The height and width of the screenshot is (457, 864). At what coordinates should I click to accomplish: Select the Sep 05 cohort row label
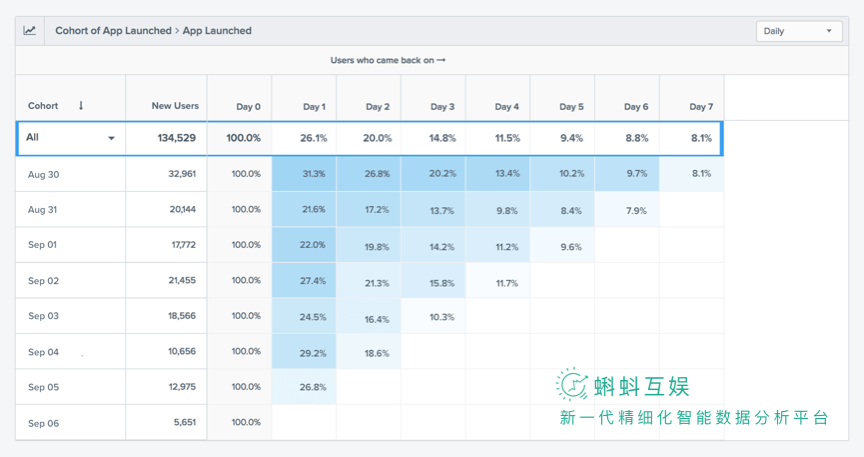point(43,388)
